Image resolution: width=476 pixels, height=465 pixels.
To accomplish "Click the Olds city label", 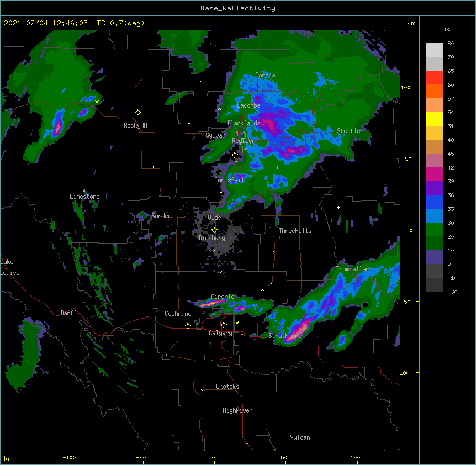I will click(x=214, y=218).
